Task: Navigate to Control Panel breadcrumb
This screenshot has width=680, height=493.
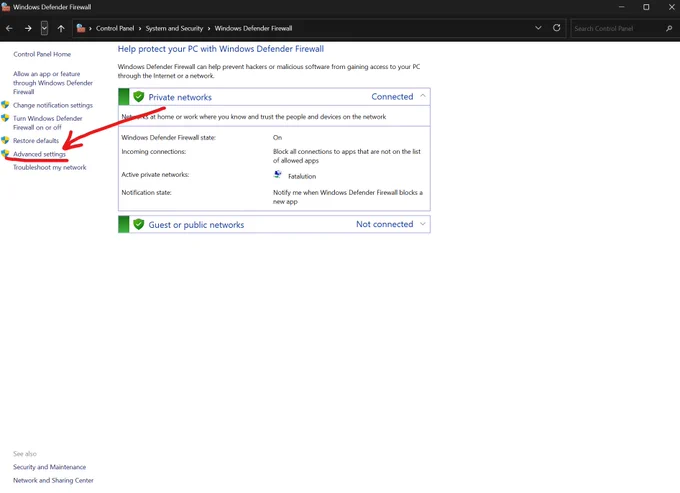Action: click(x=115, y=28)
